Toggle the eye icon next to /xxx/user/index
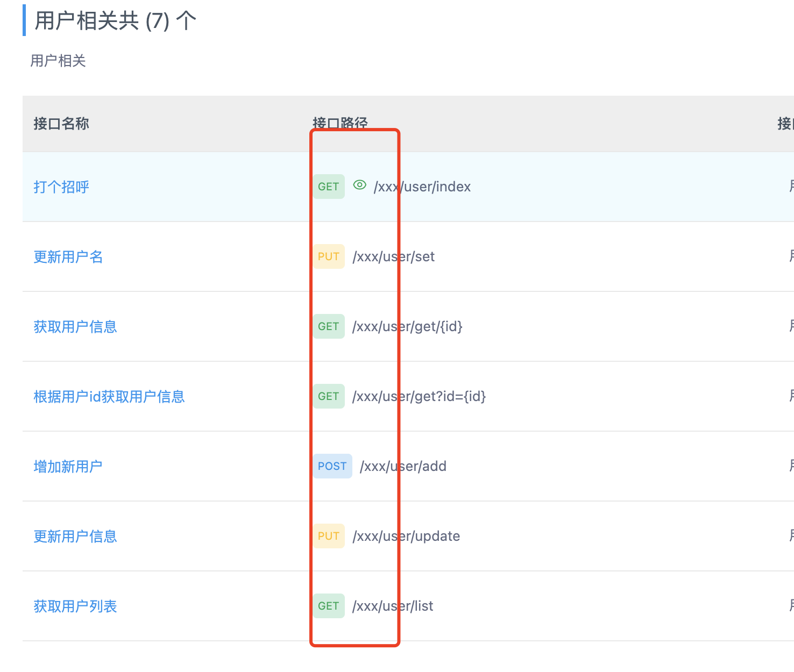The height and width of the screenshot is (672, 794). point(359,185)
